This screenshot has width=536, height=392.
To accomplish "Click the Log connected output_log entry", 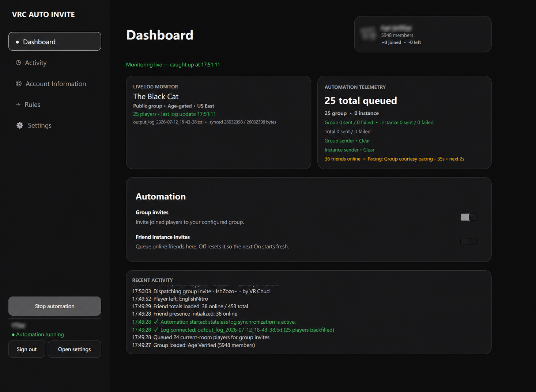I will (x=233, y=330).
